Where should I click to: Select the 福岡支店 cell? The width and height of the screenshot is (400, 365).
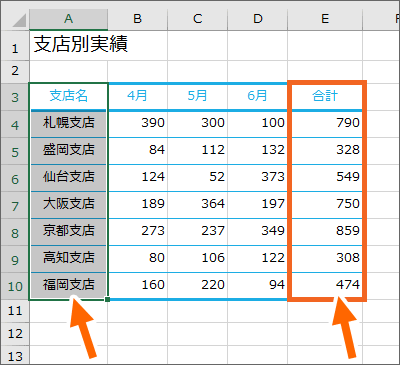coord(68,286)
